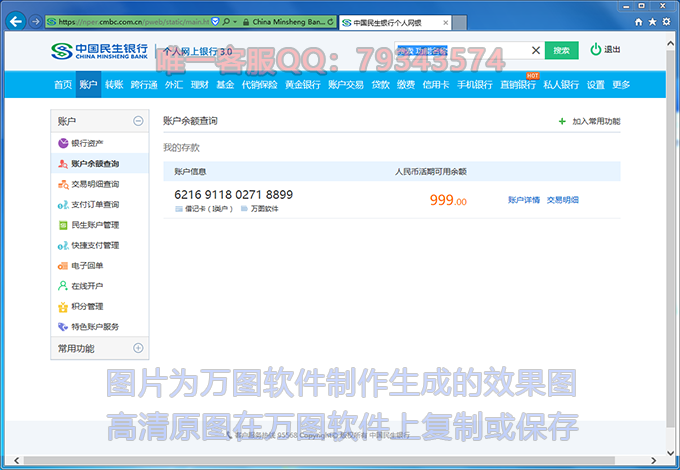Click the 在线开户 green person icon
680x470 pixels.
coord(63,286)
